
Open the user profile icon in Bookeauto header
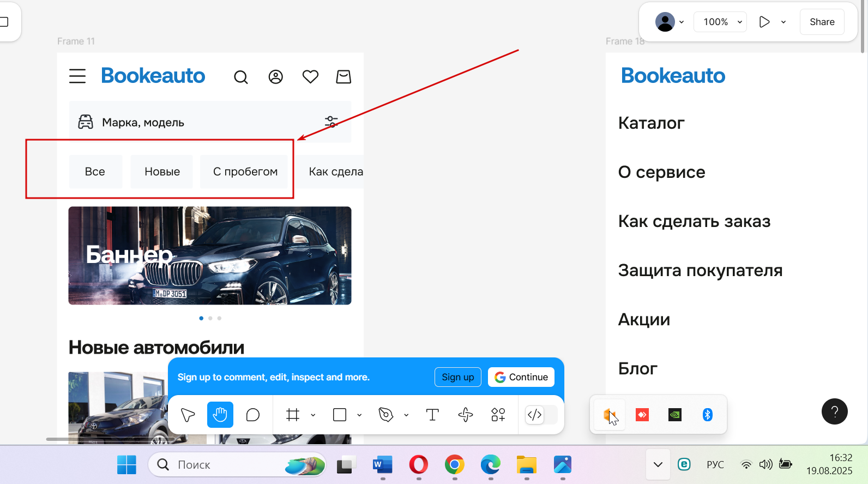276,77
